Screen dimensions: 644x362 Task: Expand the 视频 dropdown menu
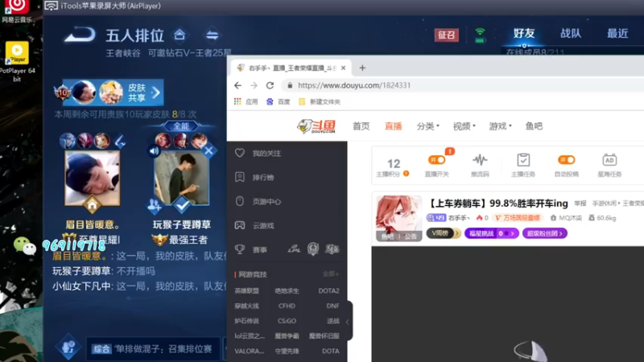pos(464,126)
